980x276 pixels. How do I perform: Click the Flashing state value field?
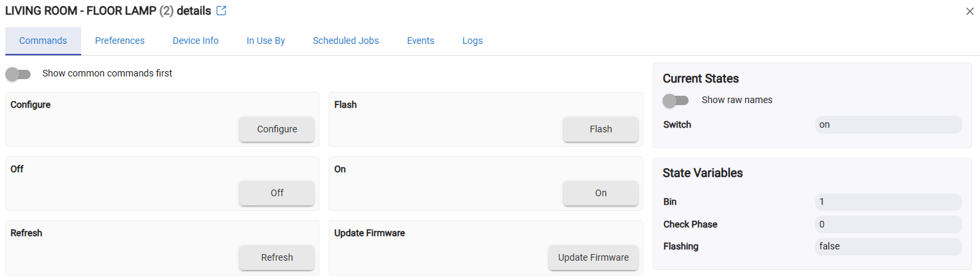click(888, 247)
